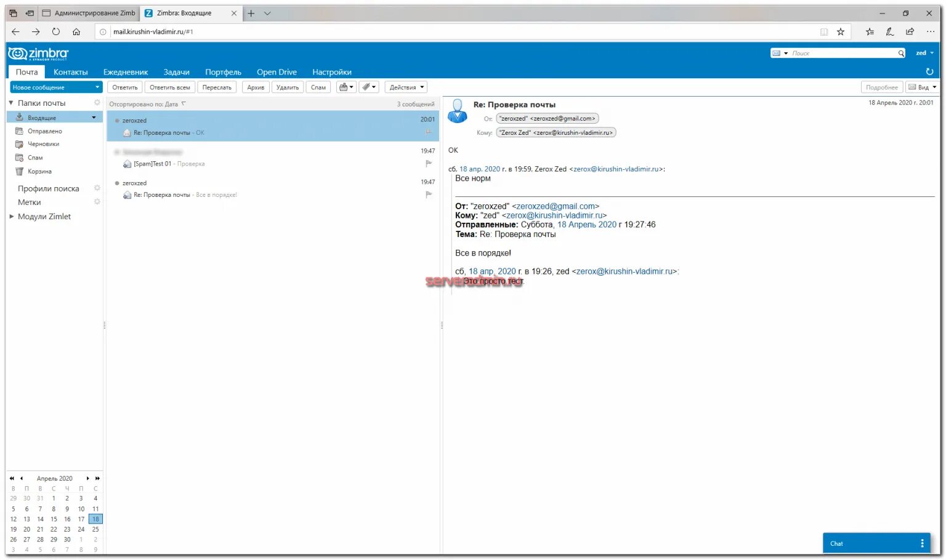Expand the Модули Zimlet section
This screenshot has height=560, width=946.
[x=11, y=216]
